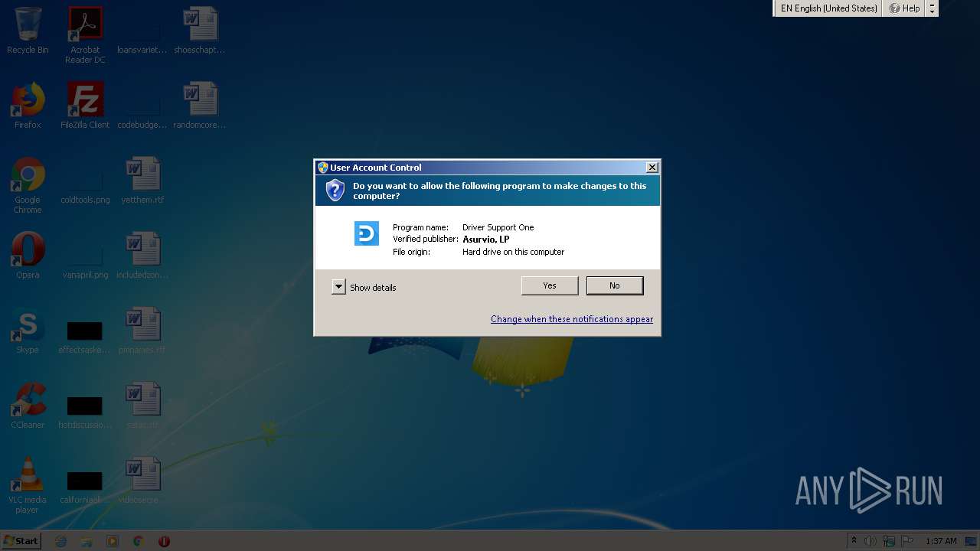Show hidden icons in the system tray
The height and width of the screenshot is (551, 980).
[x=854, y=541]
